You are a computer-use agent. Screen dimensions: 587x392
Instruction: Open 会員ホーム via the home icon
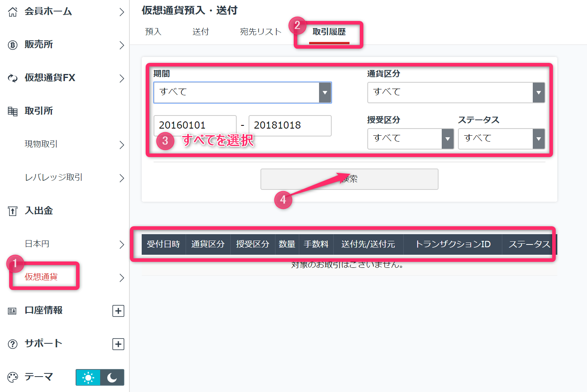click(13, 11)
